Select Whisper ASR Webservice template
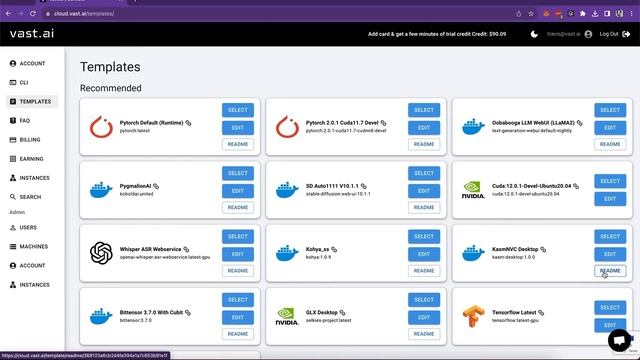 pyautogui.click(x=238, y=236)
